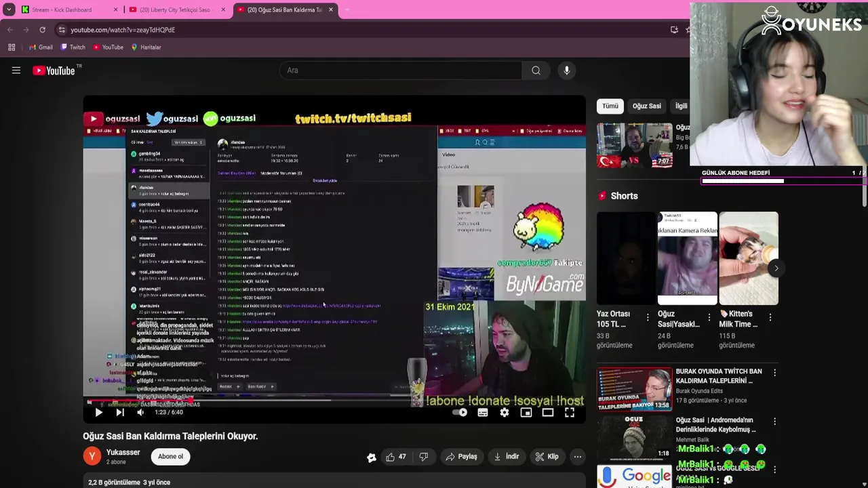Screen dimensions: 868x488
Task: Open options for Oğuz Sasi Yasakl short
Action: click(709, 317)
